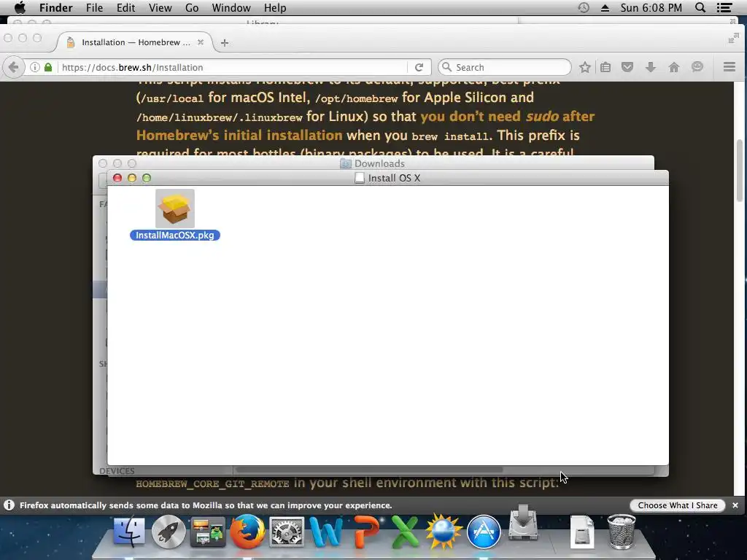747x560 pixels.
Task: Select the Installation — Homebrew tab
Action: [x=135, y=42]
